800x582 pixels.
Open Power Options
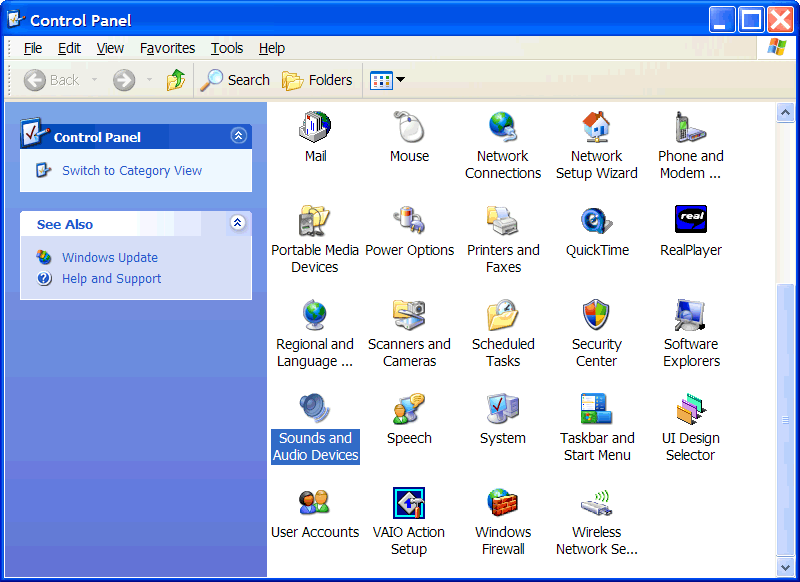409,222
